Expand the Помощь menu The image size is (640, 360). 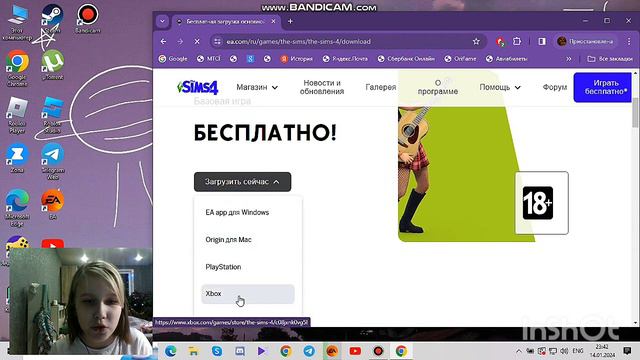(500, 87)
